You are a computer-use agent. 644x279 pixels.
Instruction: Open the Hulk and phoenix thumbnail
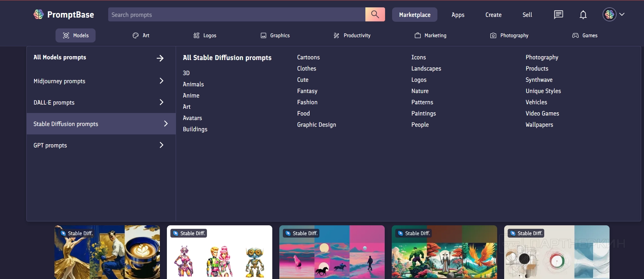pyautogui.click(x=444, y=252)
